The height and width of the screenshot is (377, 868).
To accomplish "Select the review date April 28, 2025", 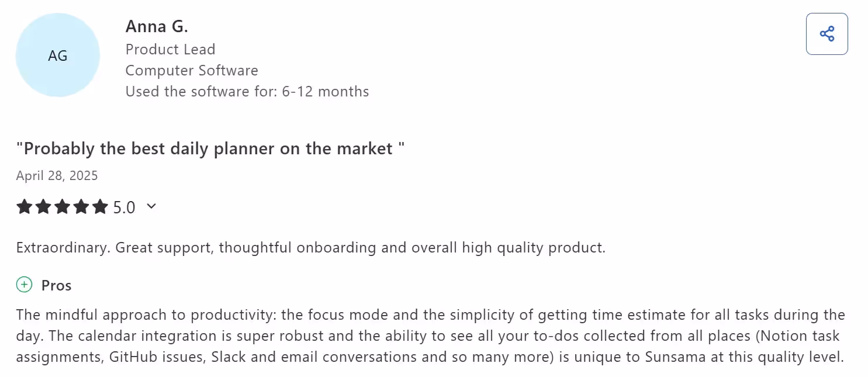I will [x=57, y=175].
